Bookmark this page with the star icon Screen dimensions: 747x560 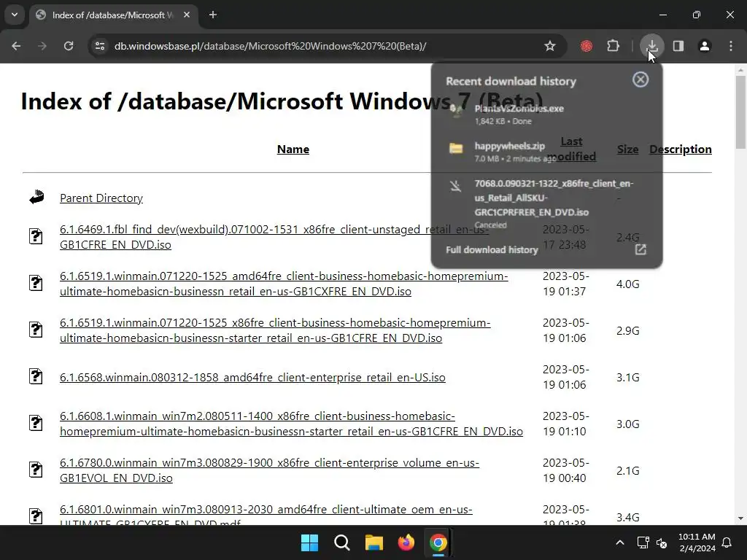tap(550, 46)
